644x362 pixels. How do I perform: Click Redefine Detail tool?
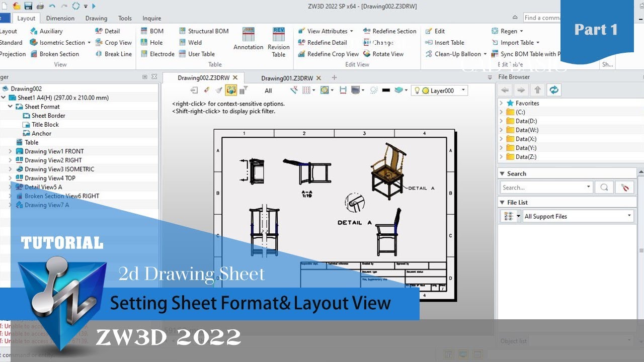pos(322,43)
